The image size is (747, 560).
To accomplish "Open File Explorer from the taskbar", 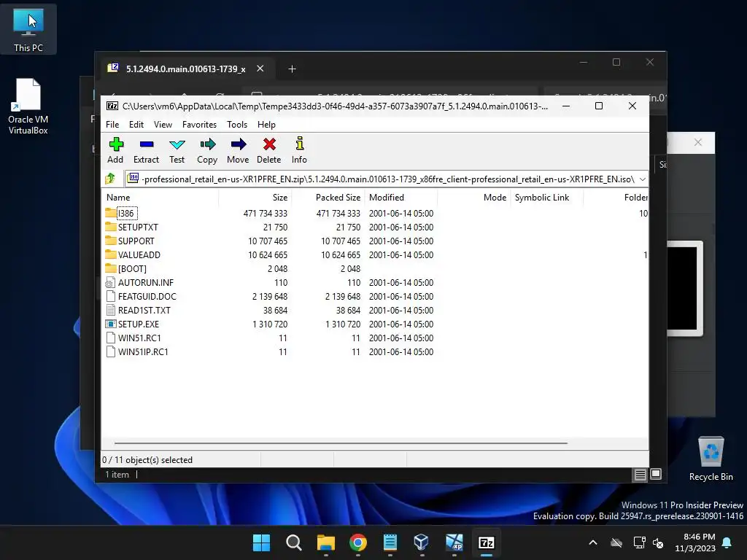I will tap(326, 542).
